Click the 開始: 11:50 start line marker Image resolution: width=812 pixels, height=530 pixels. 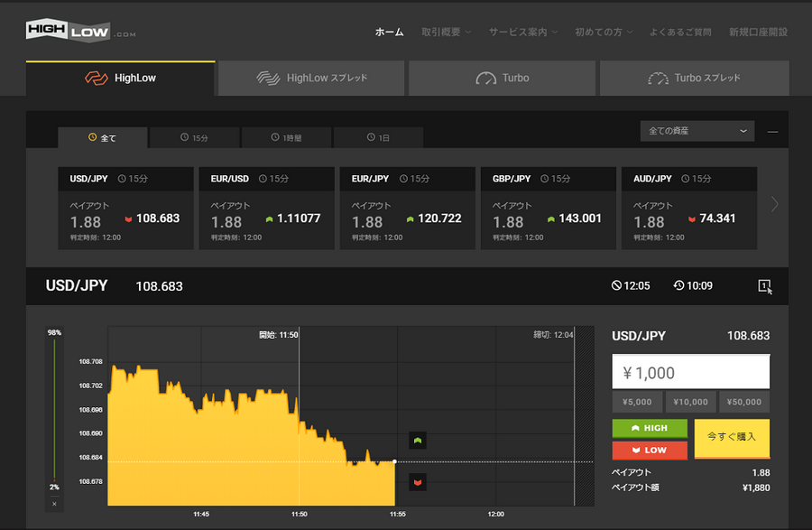pos(279,335)
